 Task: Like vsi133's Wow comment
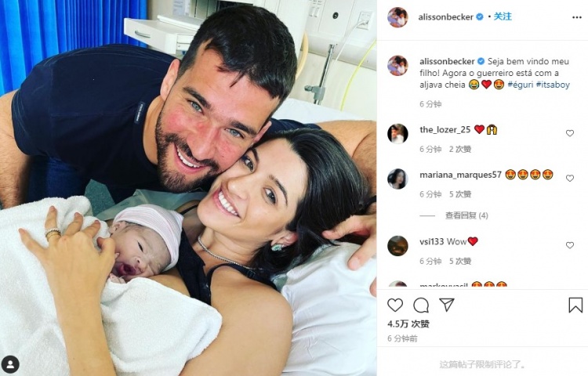[570, 245]
